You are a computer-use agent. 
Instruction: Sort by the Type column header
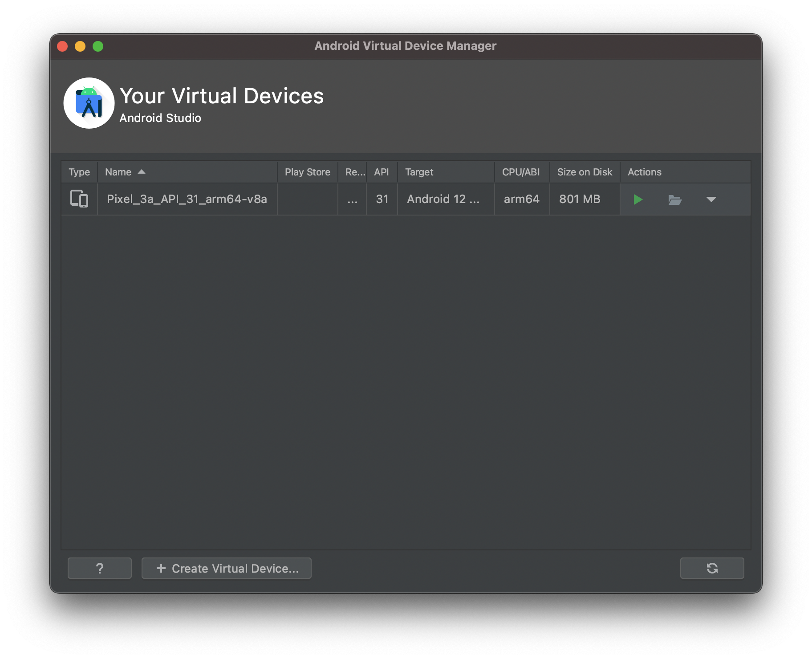[x=79, y=172]
